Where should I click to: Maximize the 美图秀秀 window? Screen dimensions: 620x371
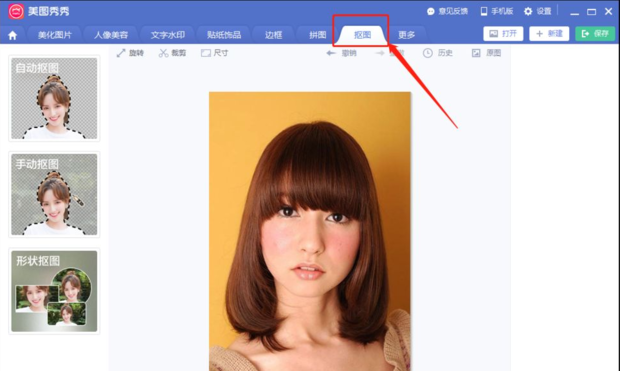tap(592, 12)
